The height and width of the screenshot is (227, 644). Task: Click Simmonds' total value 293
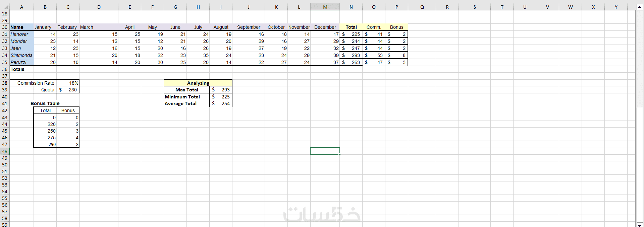point(351,55)
